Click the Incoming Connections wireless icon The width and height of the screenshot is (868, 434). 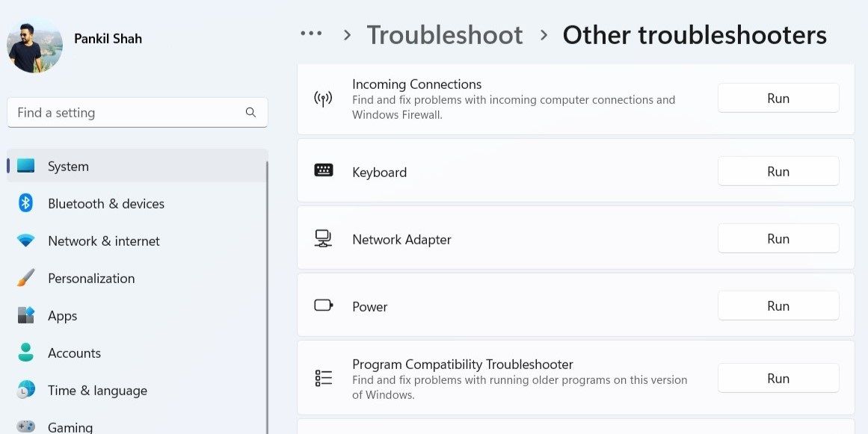pos(322,97)
